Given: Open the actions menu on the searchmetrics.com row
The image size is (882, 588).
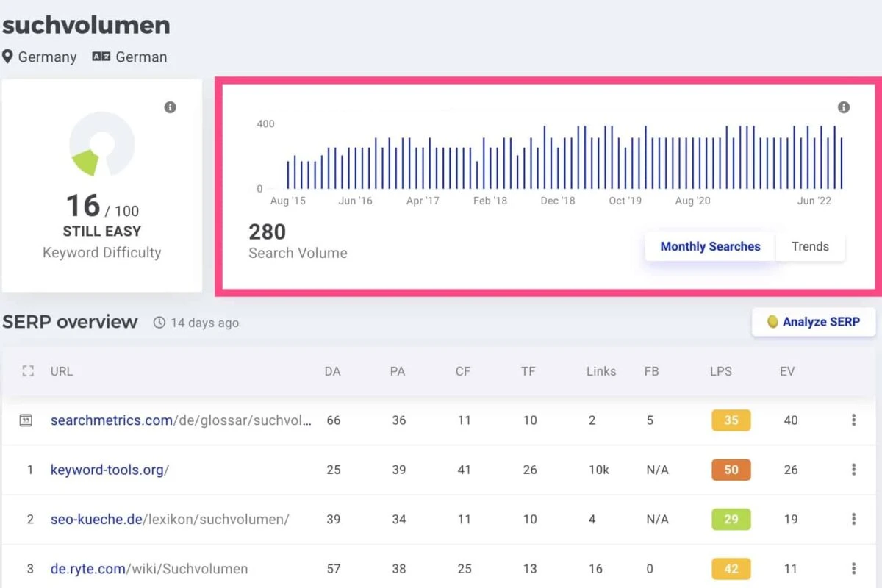Looking at the screenshot, I should (853, 420).
